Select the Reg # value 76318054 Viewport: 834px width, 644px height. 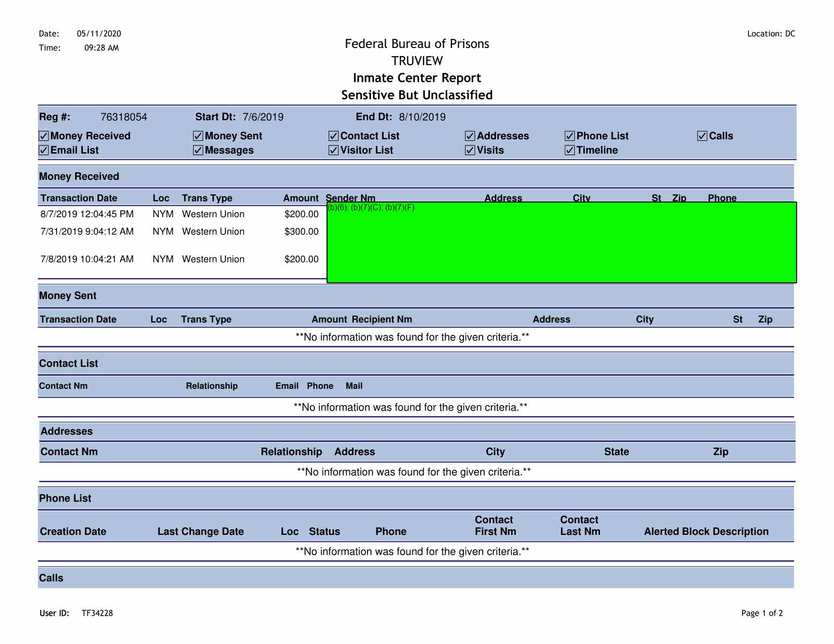pos(124,117)
